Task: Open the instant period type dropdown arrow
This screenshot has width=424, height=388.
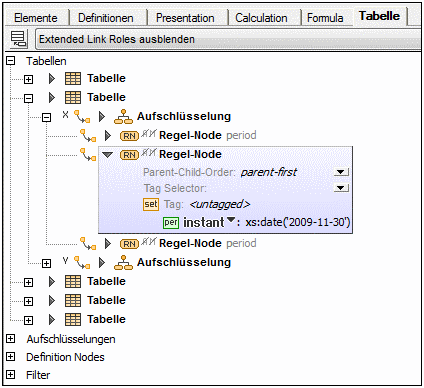Action: click(x=231, y=219)
